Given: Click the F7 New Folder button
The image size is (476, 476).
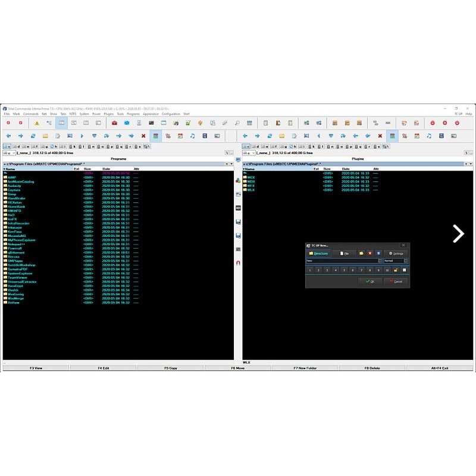Looking at the screenshot, I should pos(305,368).
